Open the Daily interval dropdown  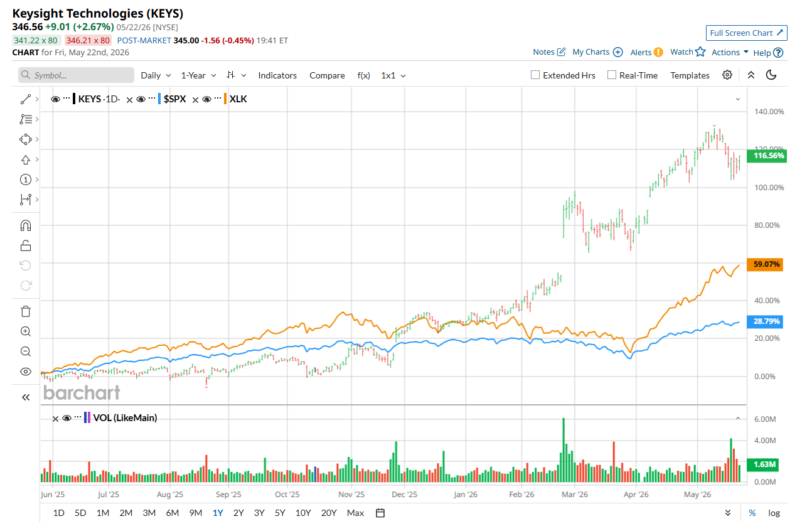156,75
